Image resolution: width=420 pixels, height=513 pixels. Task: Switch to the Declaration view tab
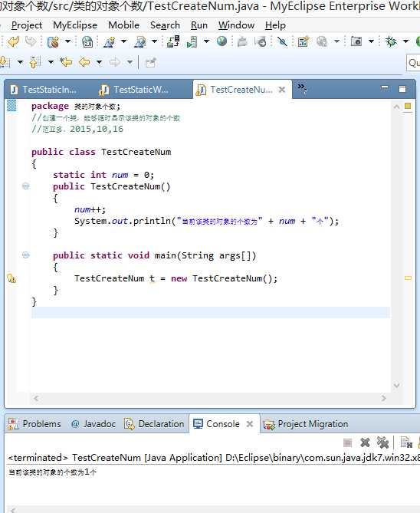tap(154, 424)
